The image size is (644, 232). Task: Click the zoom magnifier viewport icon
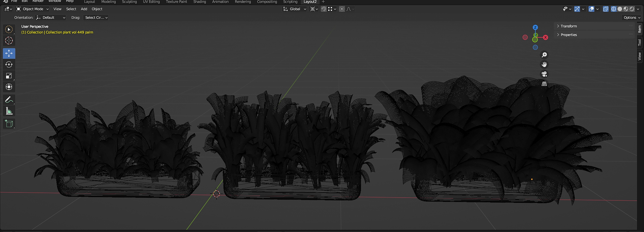(544, 55)
